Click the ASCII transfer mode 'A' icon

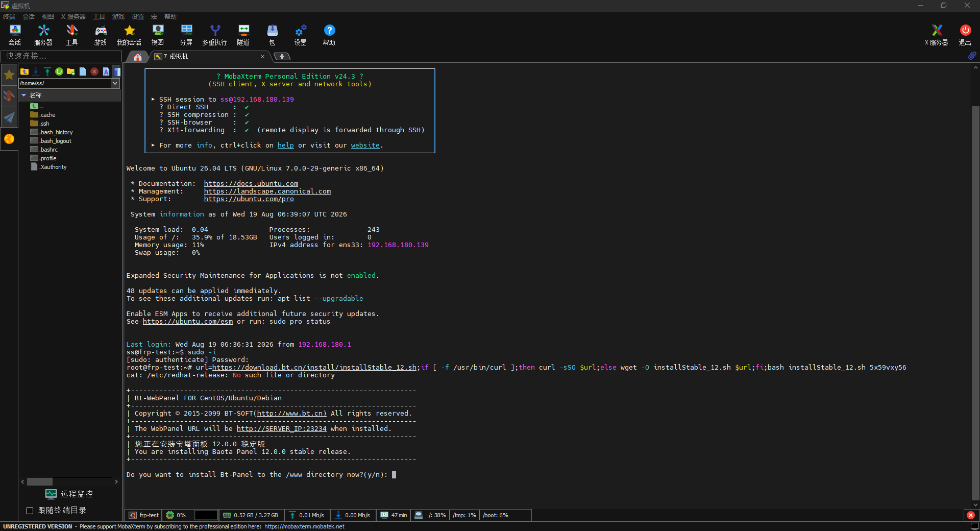click(x=106, y=71)
